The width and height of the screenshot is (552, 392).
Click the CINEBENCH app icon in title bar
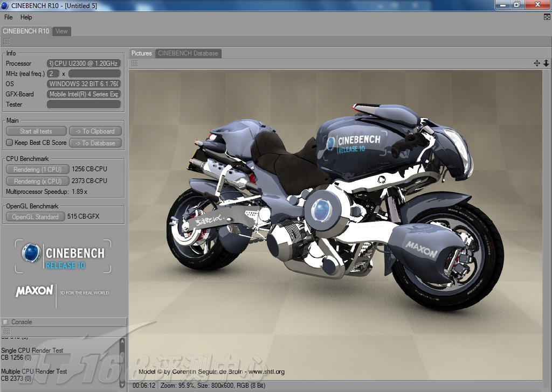click(4, 5)
